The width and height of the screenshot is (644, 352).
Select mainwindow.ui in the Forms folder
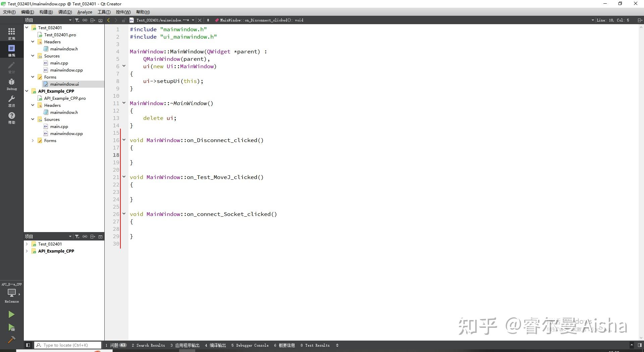(x=64, y=84)
